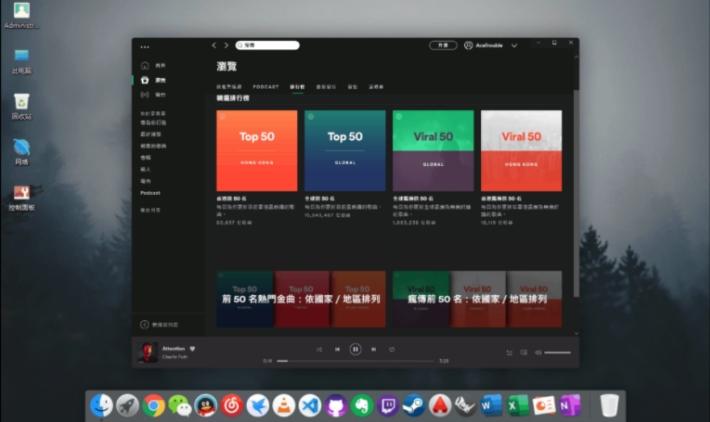Click the new playlist plus button

144,325
